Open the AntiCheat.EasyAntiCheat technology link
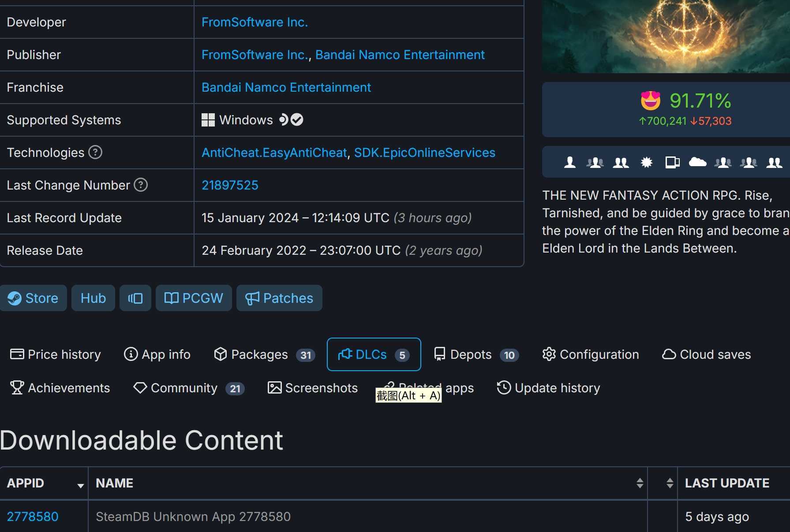Viewport: 790px width, 532px height. (274, 153)
